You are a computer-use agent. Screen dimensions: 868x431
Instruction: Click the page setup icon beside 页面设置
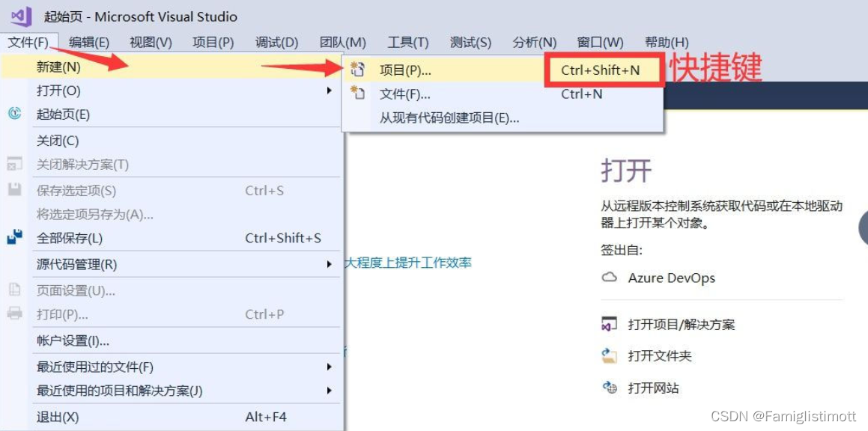tap(15, 290)
